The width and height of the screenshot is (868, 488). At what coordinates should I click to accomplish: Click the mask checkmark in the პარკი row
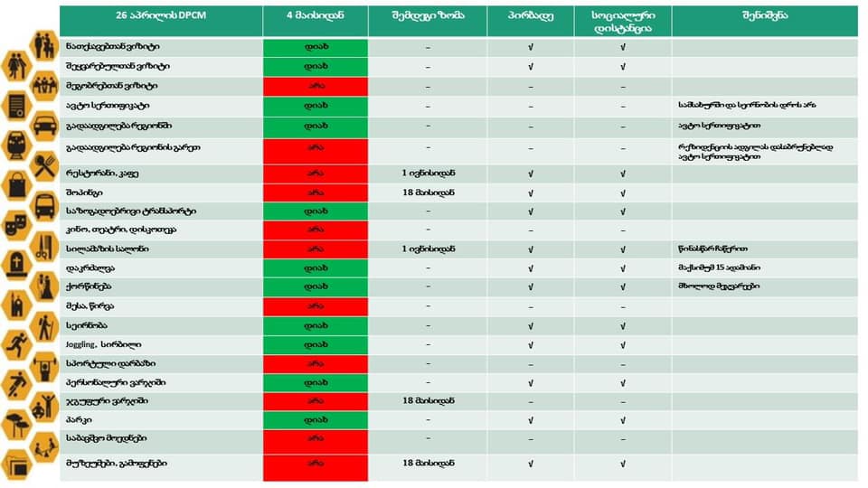click(x=530, y=420)
